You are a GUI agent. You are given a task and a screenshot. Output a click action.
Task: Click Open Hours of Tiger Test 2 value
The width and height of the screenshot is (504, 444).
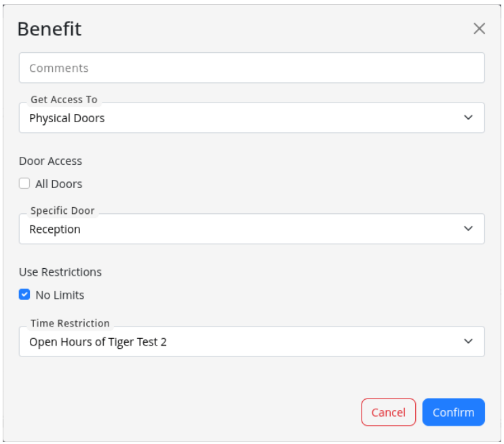(98, 341)
